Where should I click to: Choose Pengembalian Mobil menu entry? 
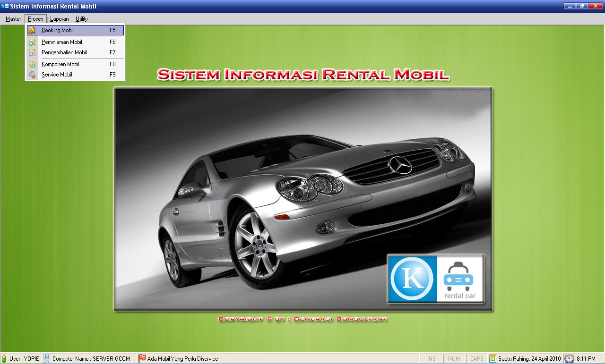pyautogui.click(x=64, y=52)
